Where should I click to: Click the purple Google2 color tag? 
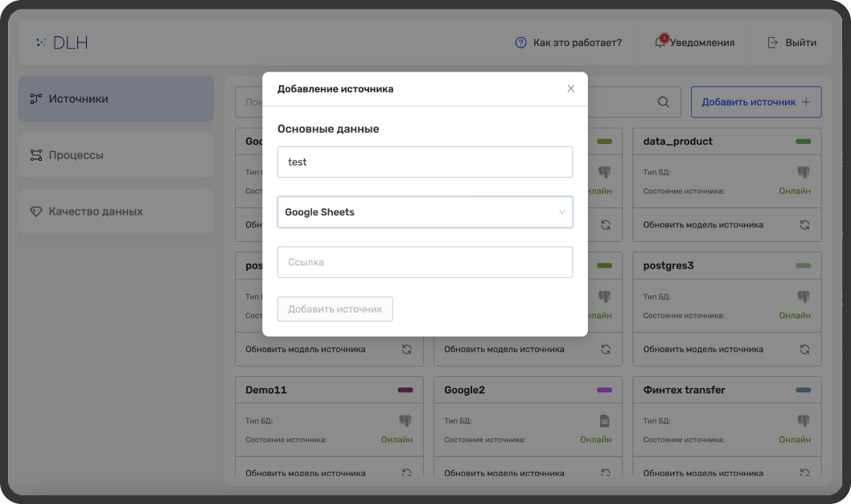604,390
